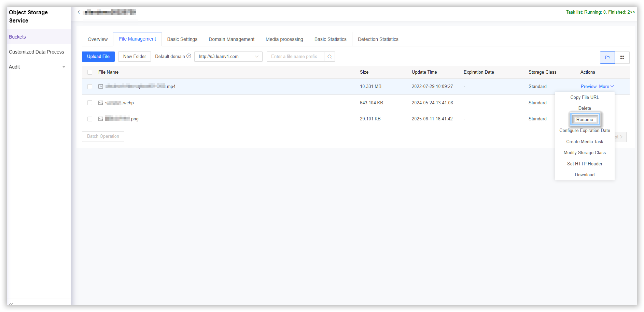Open the Basic Settings tab
Screen dimensions: 644x312
[182, 39]
